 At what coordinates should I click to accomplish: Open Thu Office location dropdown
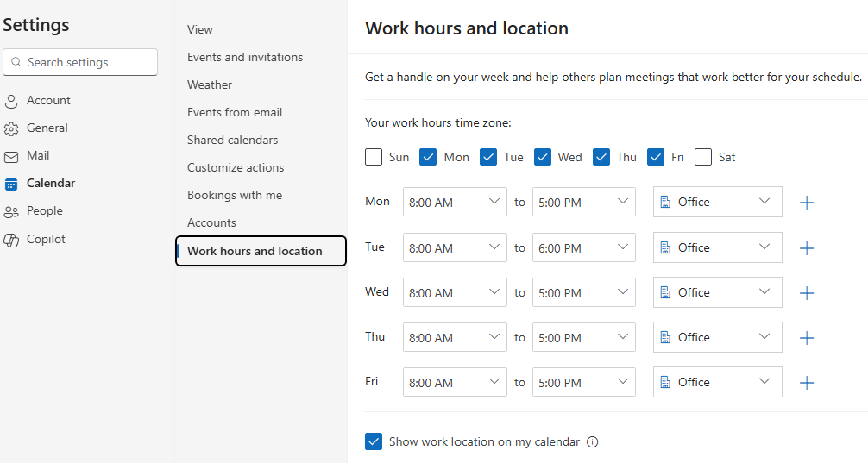point(717,337)
